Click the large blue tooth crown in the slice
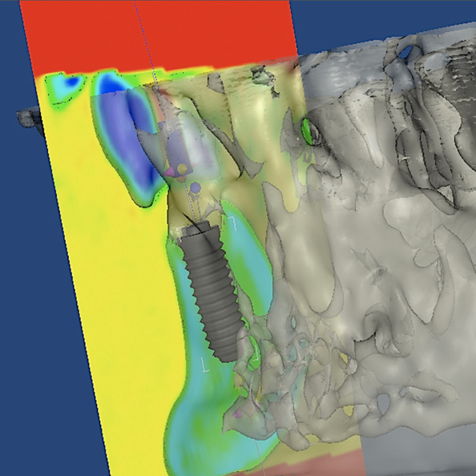 click(x=127, y=143)
